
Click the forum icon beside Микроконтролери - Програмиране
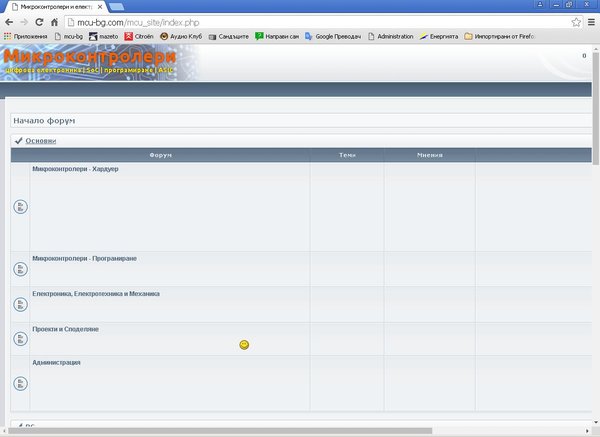point(20,269)
